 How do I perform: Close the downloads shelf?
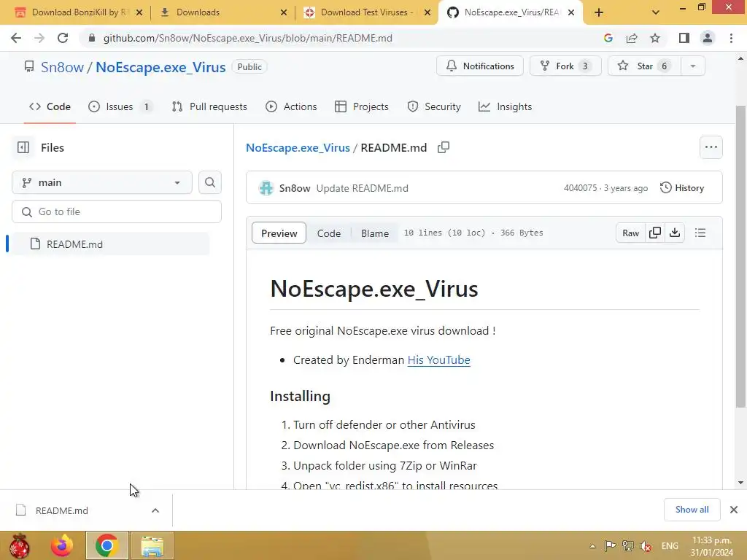pyautogui.click(x=734, y=510)
